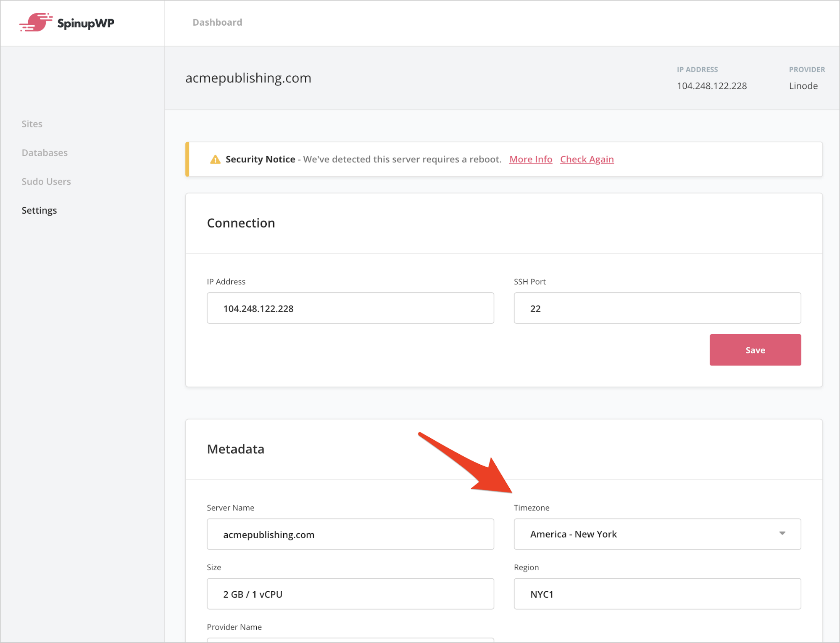840x643 pixels.
Task: Select the Region field showing NYC1
Action: pyautogui.click(x=657, y=594)
